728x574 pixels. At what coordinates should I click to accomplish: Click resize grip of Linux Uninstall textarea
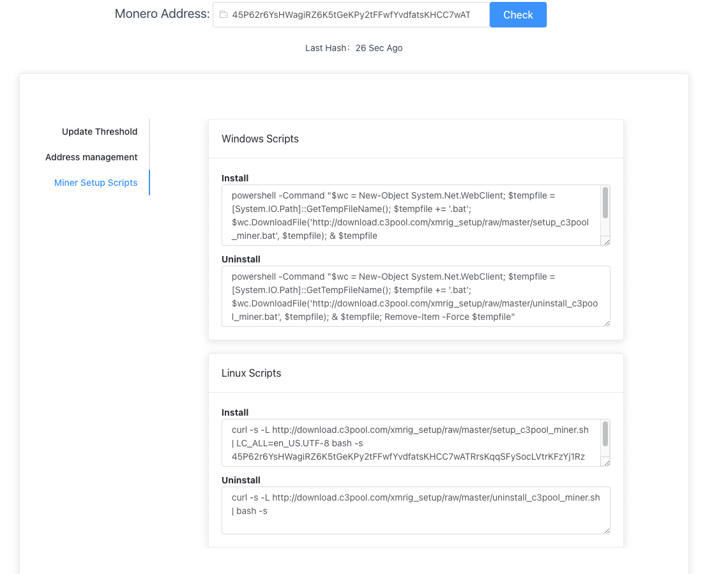[x=607, y=531]
